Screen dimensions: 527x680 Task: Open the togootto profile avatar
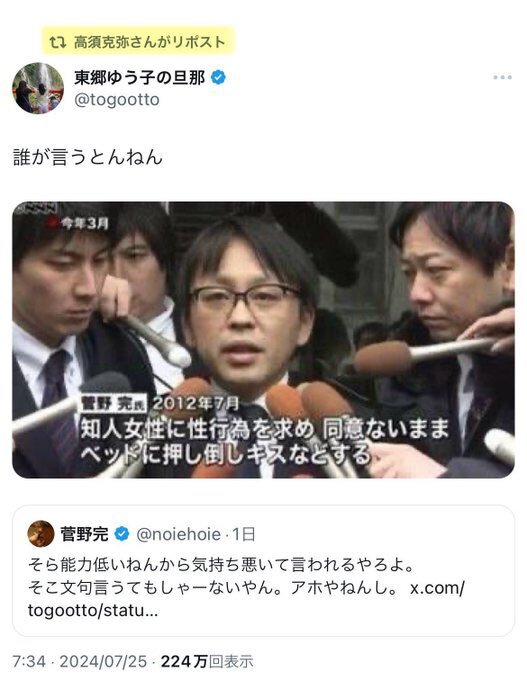click(38, 88)
